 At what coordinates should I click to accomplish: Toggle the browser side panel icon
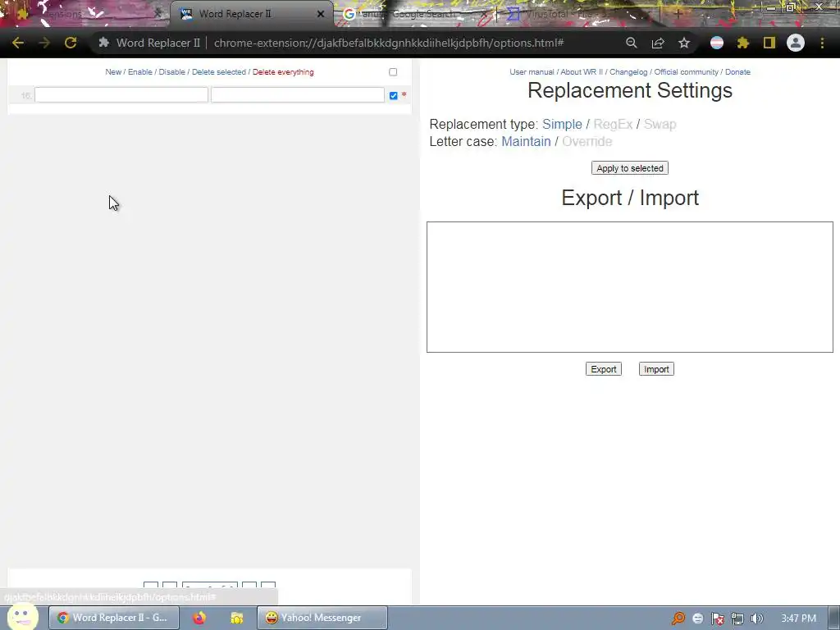coord(769,43)
